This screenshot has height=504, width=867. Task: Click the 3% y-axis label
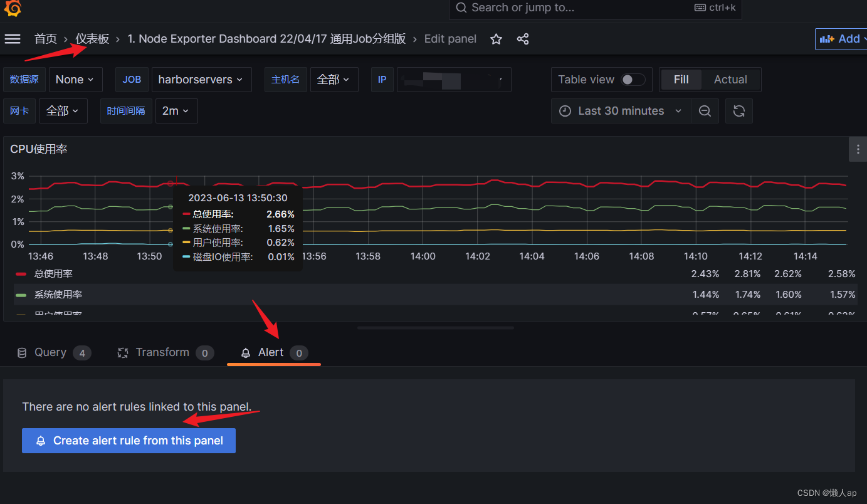point(18,176)
